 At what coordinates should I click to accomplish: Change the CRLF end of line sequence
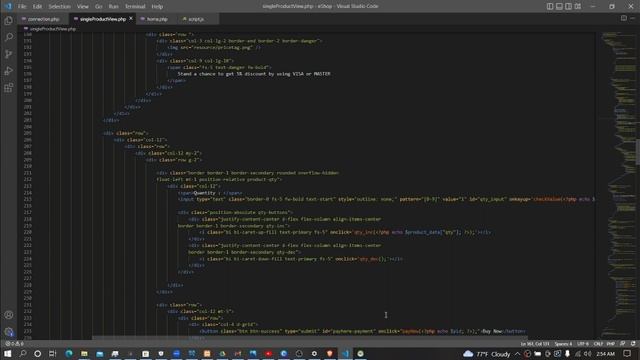[598, 344]
